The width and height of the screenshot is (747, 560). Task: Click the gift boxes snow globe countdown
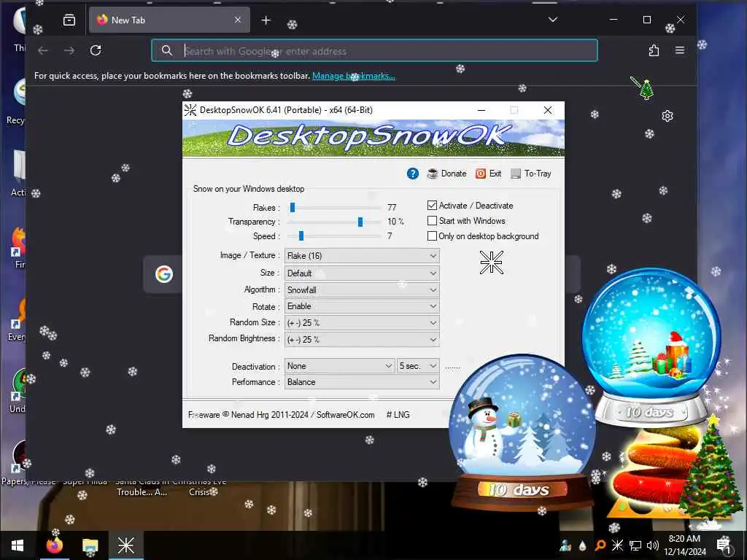click(651, 348)
